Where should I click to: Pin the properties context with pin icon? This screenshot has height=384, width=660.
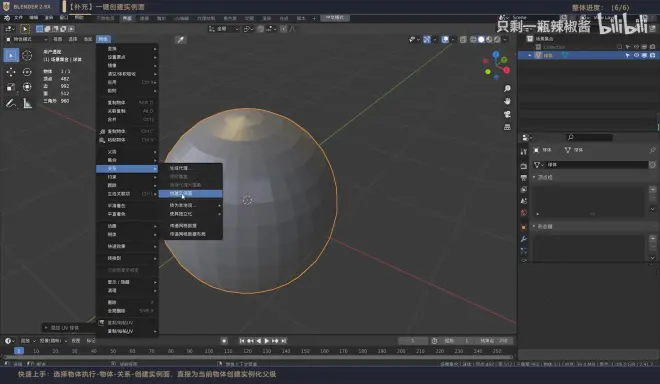pos(652,150)
